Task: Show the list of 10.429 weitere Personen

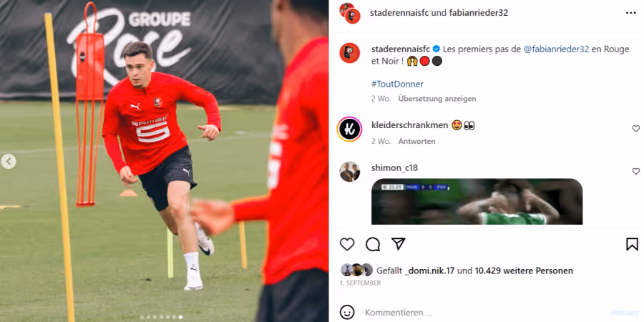Action: point(524,271)
